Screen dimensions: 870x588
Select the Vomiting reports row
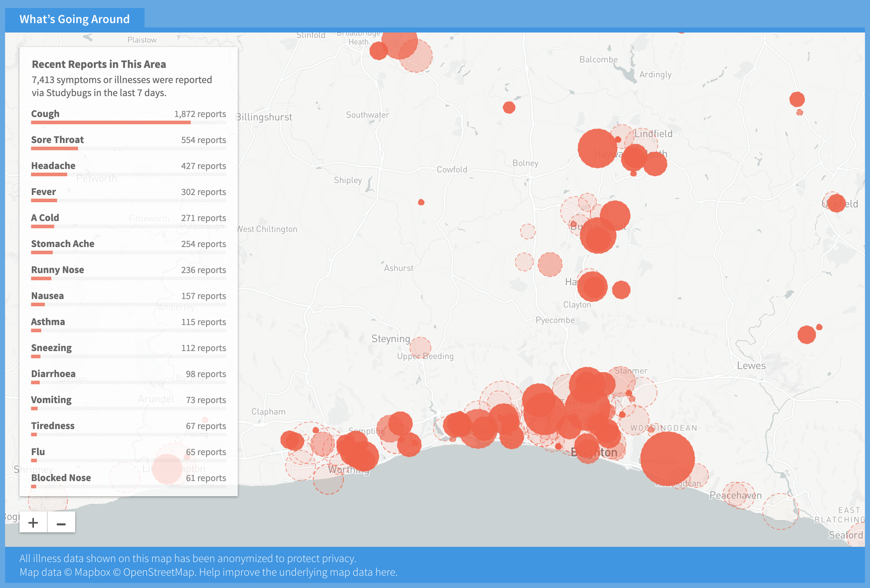[x=128, y=402]
